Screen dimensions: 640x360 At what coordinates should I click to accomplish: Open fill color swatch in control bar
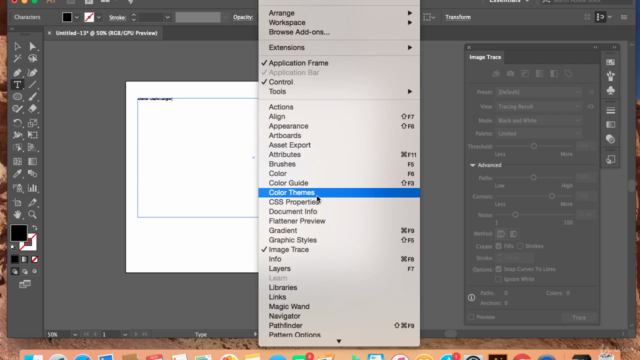click(67, 17)
